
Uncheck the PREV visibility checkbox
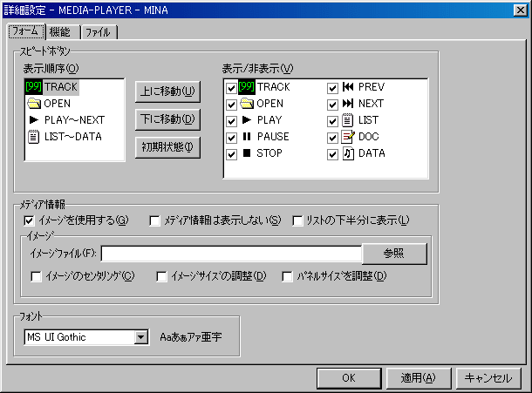click(x=332, y=88)
